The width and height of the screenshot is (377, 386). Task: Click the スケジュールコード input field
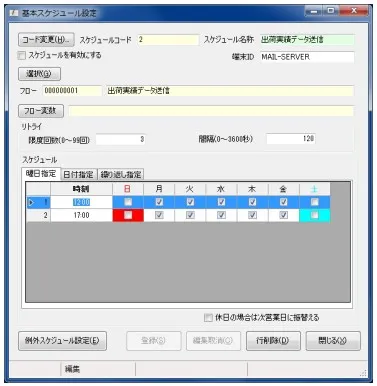[x=168, y=40]
